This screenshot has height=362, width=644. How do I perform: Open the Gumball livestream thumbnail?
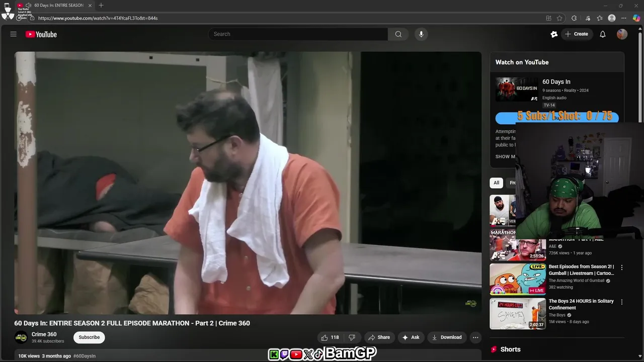(518, 279)
